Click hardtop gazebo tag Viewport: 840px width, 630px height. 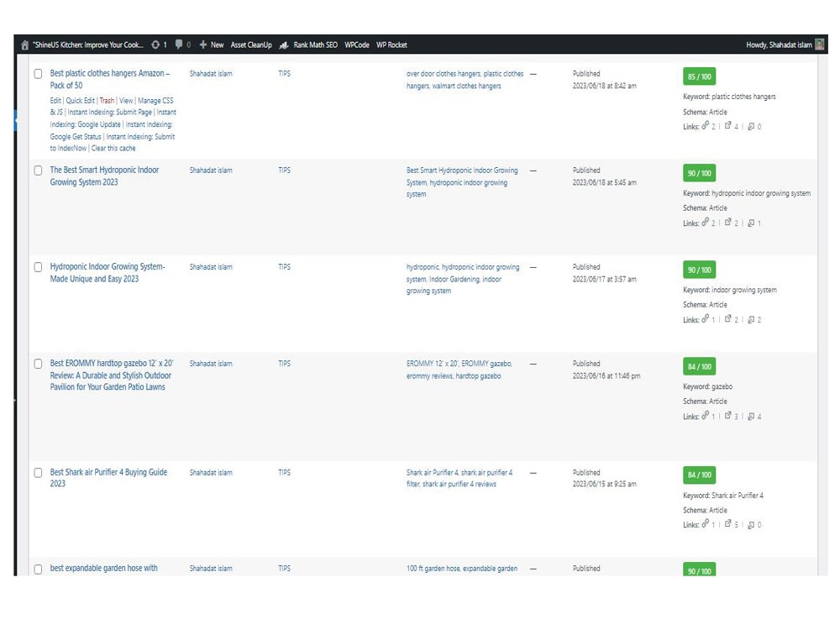tap(478, 376)
